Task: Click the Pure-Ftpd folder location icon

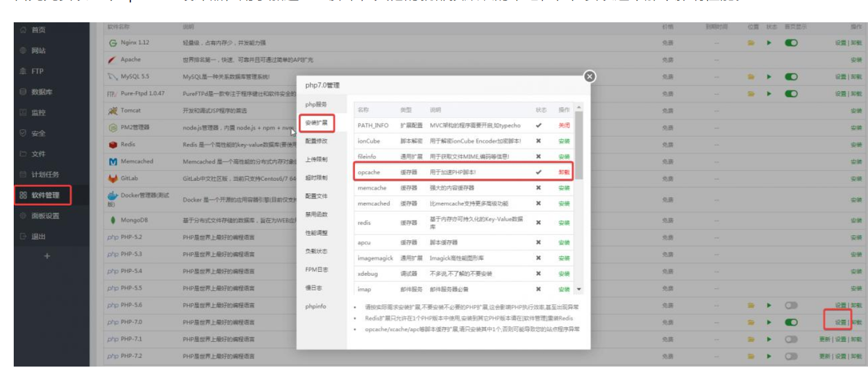Action: (751, 94)
